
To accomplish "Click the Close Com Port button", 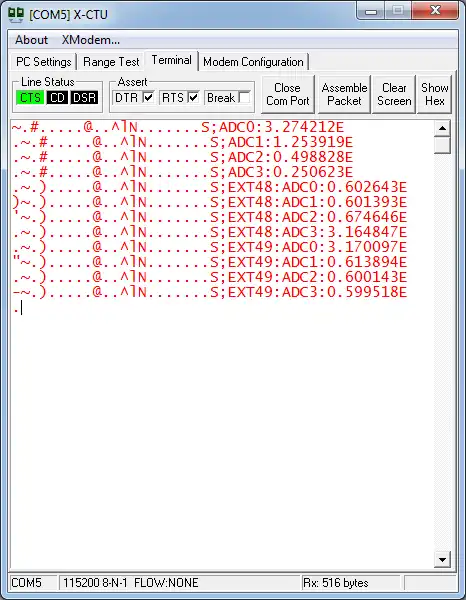I will pos(288,94).
